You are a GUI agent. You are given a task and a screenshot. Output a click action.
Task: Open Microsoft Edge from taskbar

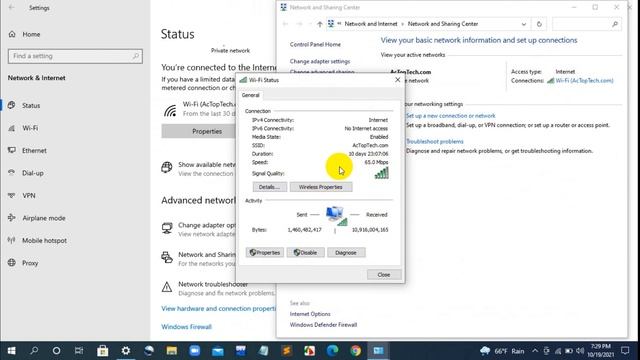(332, 351)
